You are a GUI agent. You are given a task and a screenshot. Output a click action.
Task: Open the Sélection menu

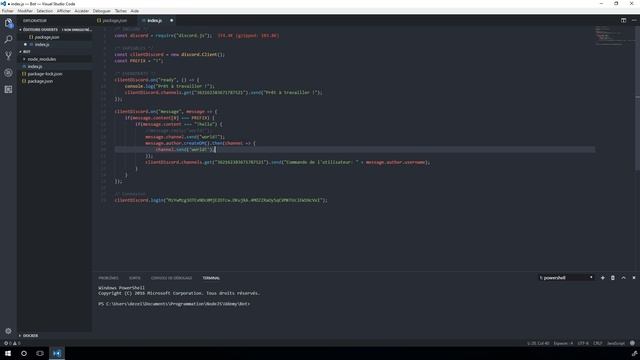click(44, 11)
